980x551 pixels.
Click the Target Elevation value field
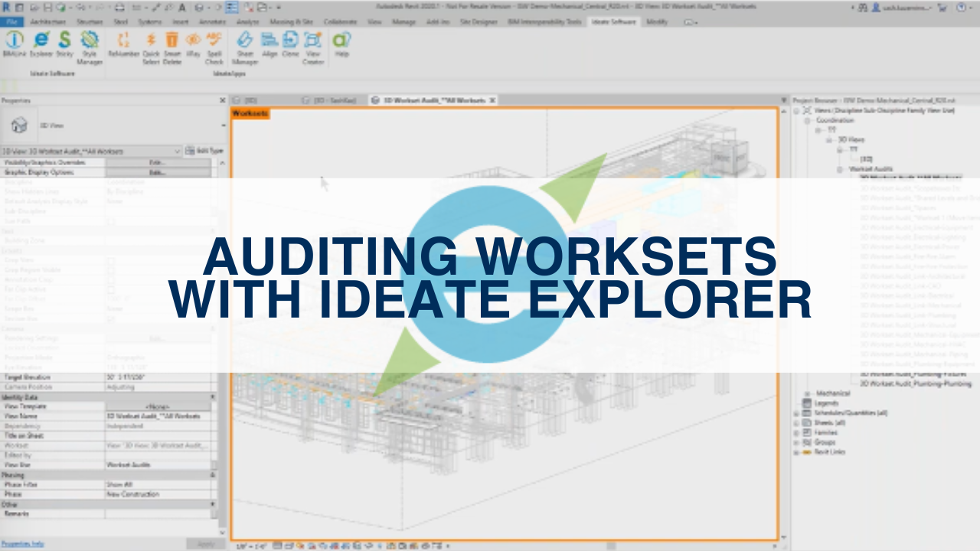158,377
